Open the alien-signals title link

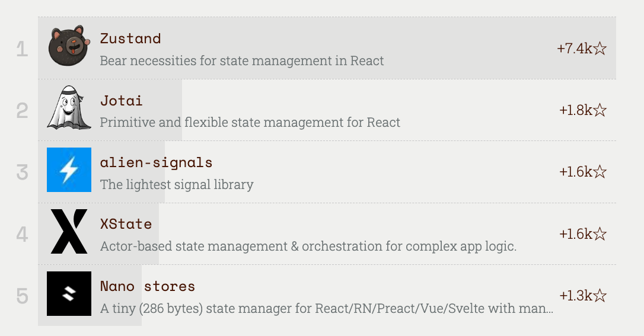click(x=156, y=162)
